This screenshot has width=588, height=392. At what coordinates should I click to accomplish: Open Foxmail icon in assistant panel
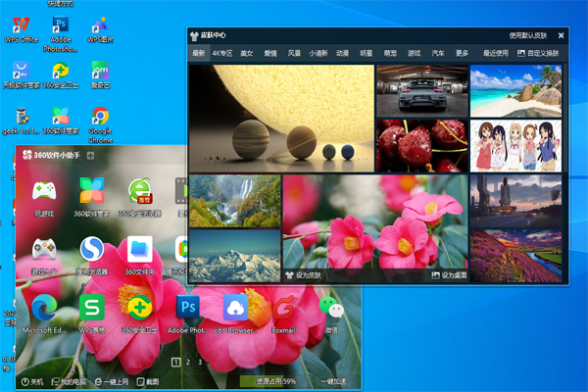(283, 315)
